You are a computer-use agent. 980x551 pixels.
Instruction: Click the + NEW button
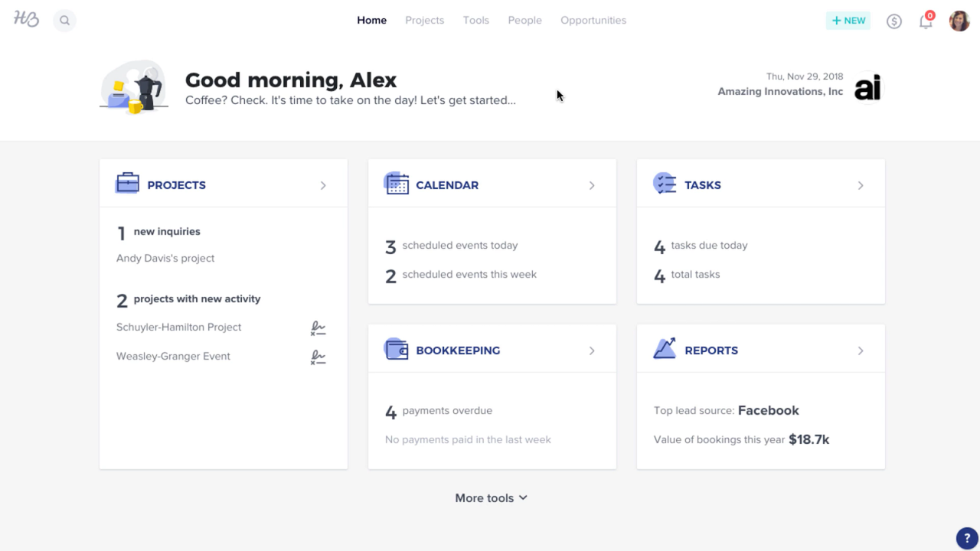[x=848, y=21]
